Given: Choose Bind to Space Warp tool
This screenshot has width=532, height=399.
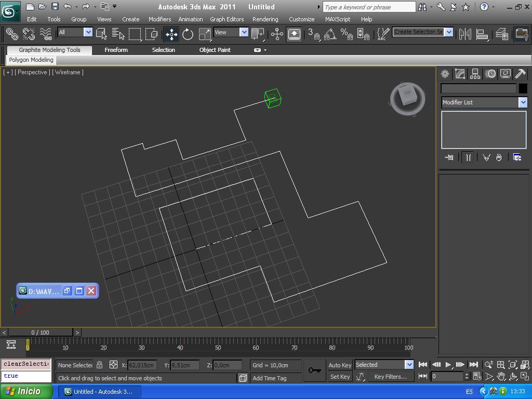Looking at the screenshot, I should click(x=46, y=34).
